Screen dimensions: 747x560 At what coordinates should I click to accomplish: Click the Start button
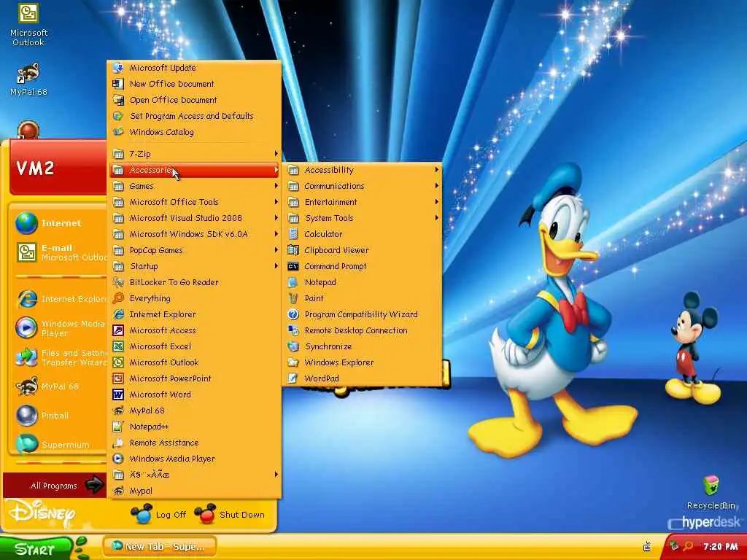click(36, 549)
